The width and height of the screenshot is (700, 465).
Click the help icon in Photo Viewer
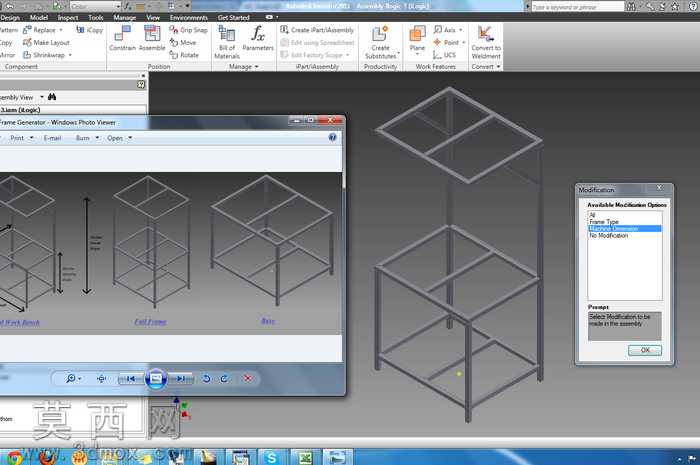point(333,137)
